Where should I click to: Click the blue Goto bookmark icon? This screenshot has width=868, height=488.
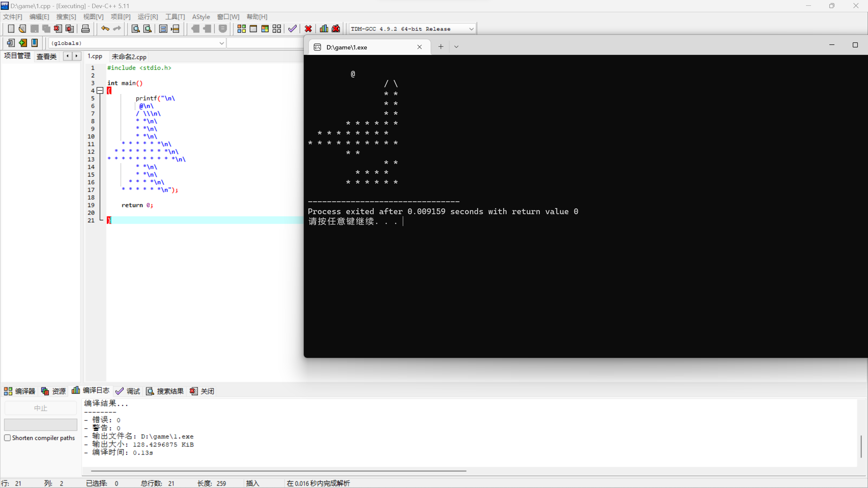[x=35, y=43]
